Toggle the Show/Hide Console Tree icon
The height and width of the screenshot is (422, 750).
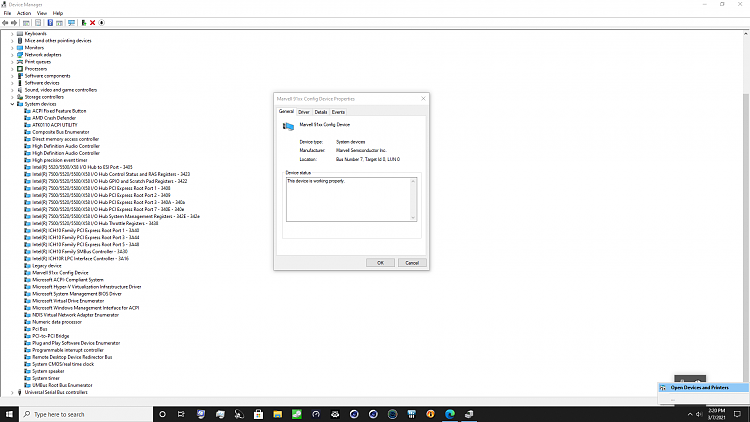tap(26, 22)
